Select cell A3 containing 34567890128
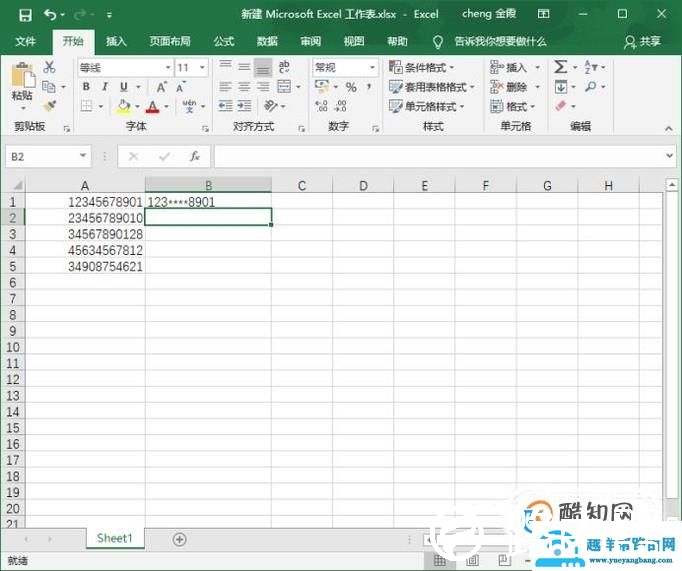Screen dimensions: 682x571 (x=85, y=234)
